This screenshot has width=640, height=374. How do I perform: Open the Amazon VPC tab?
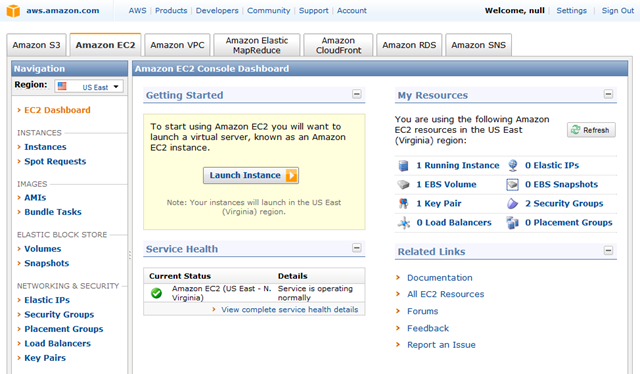[177, 45]
